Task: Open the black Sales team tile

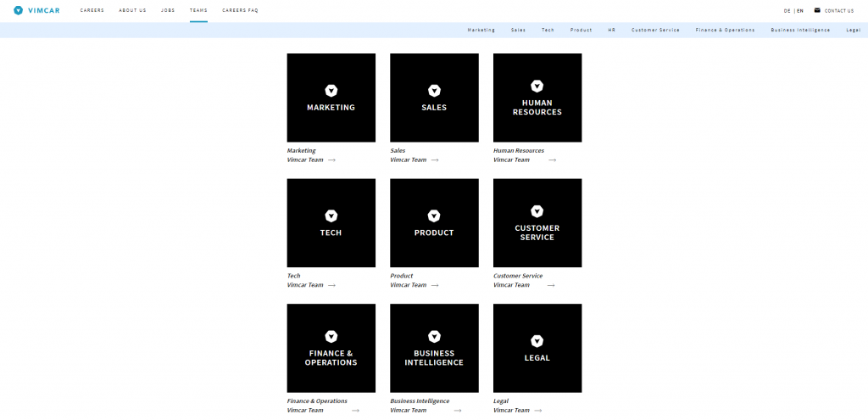Action: (x=434, y=98)
